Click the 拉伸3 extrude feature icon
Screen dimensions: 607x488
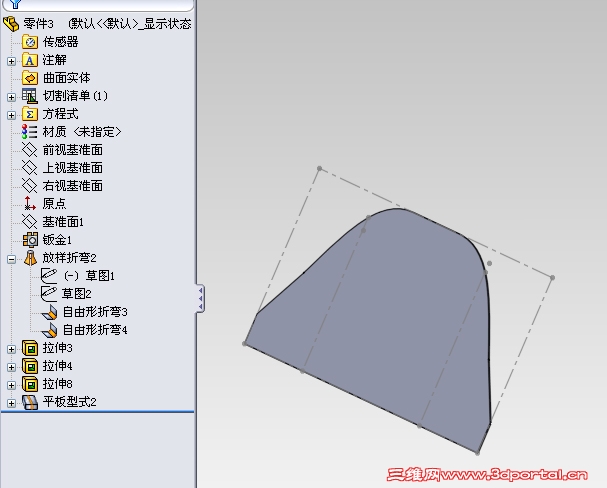pos(30,348)
